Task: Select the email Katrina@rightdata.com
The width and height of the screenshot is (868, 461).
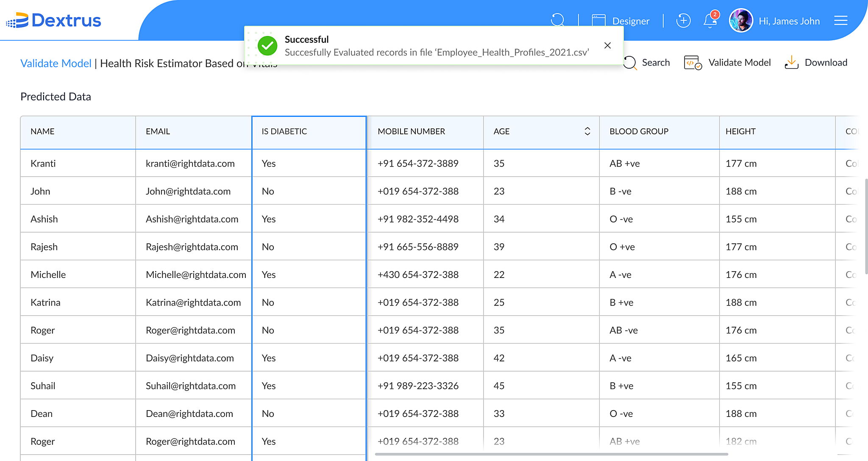Action: (193, 303)
